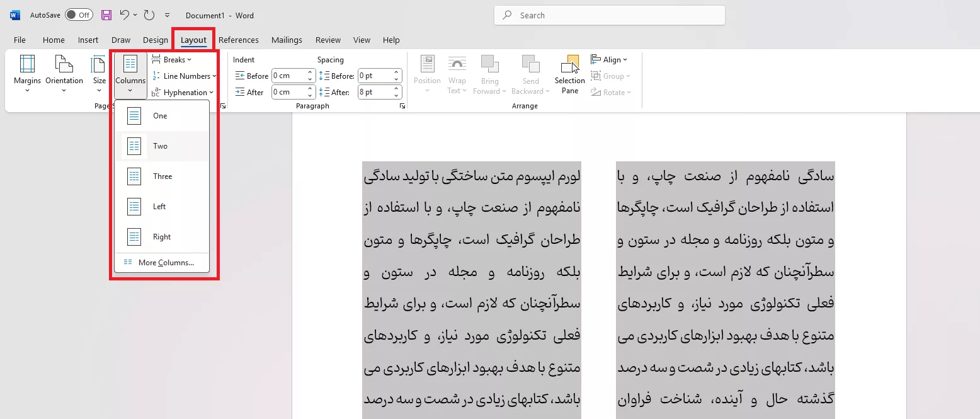This screenshot has width=980, height=419.
Task: Open the Line Numbers dropdown
Action: 185,76
